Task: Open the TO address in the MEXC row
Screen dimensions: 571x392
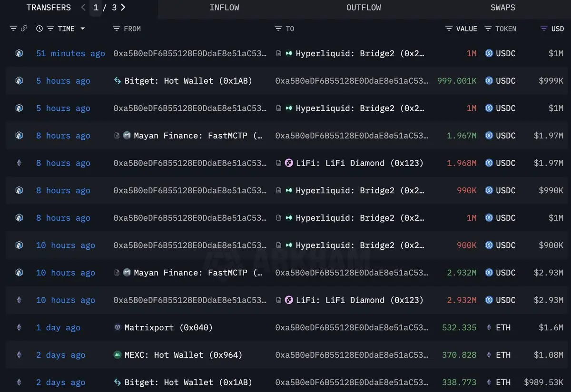Action: click(352, 355)
